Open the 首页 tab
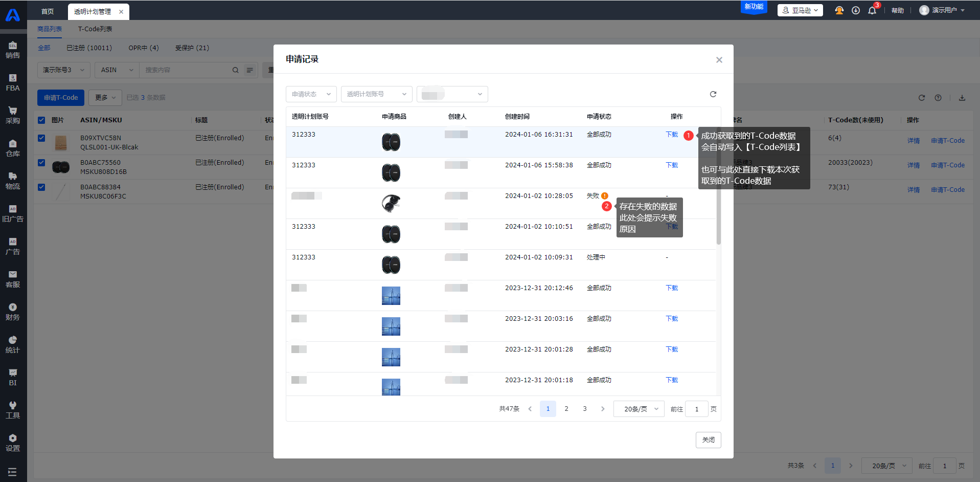Viewport: 980px width, 482px height. [48, 11]
